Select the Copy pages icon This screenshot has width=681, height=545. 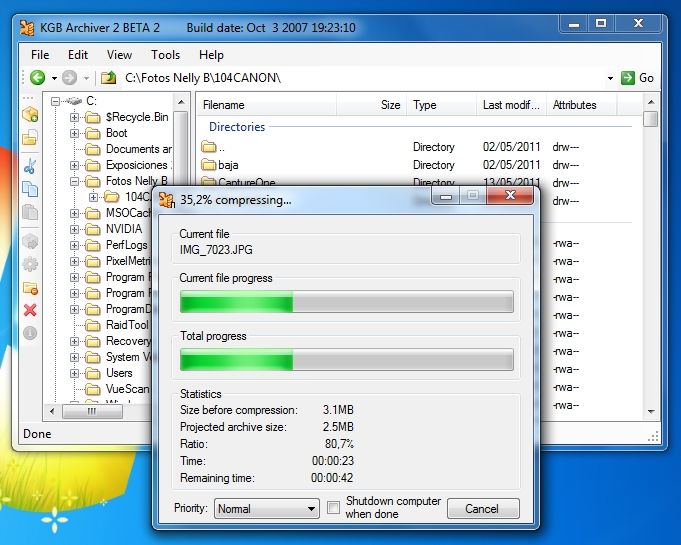point(30,189)
